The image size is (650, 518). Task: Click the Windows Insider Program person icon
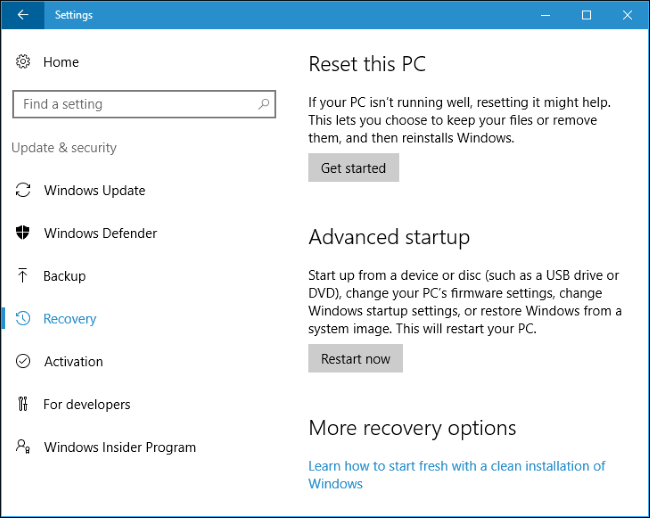23,448
